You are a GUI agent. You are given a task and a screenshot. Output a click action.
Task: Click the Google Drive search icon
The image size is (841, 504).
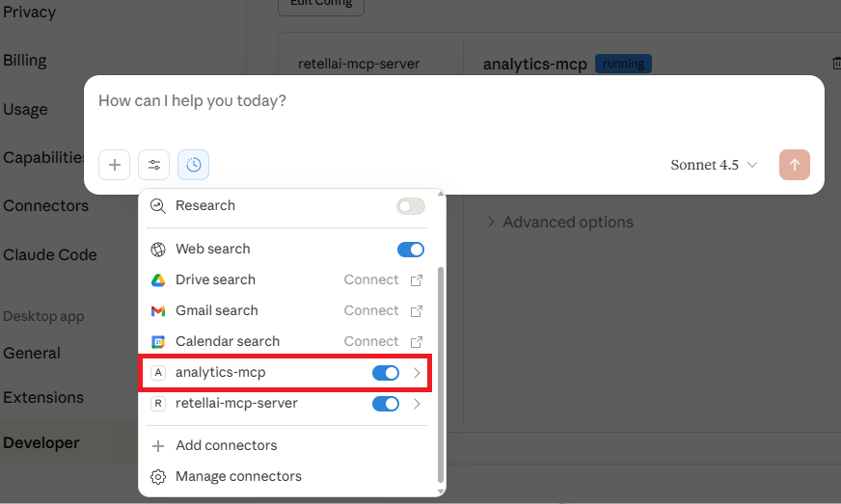(158, 280)
